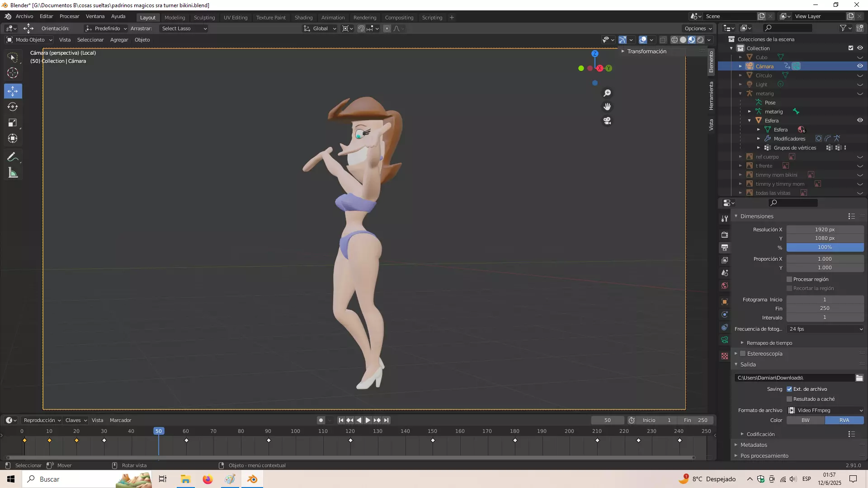Viewport: 868px width, 488px height.
Task: Click keyframe diamond at frame 90
Action: (x=269, y=441)
